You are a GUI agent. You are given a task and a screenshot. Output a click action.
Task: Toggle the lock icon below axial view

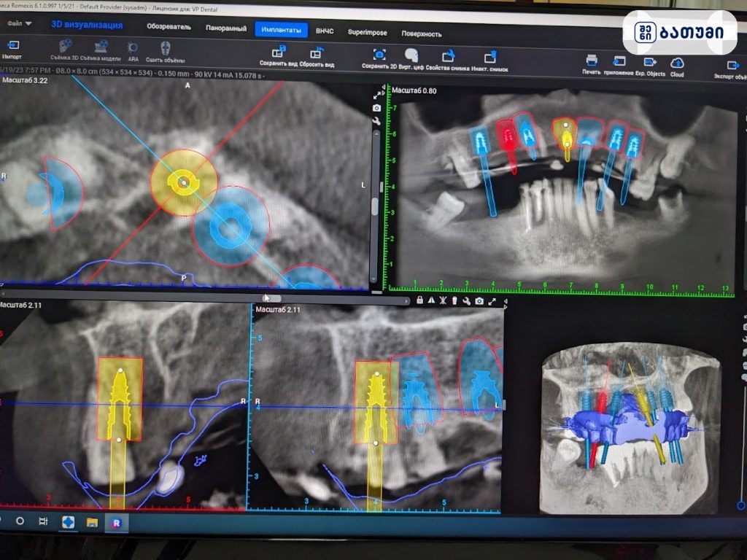419,300
